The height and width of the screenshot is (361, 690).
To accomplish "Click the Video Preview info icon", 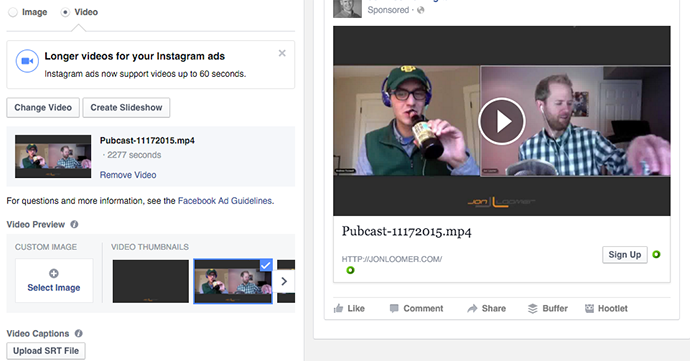I will 74,224.
